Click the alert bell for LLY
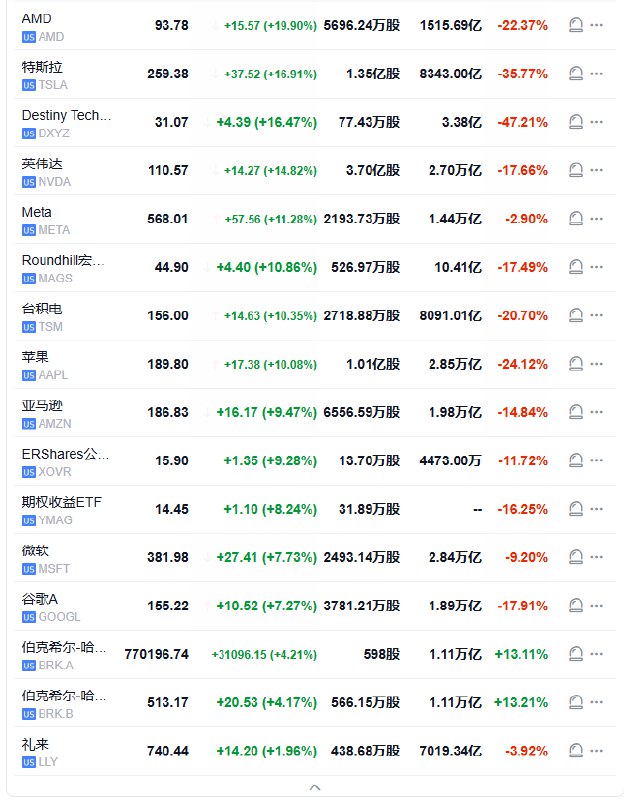 coord(576,751)
